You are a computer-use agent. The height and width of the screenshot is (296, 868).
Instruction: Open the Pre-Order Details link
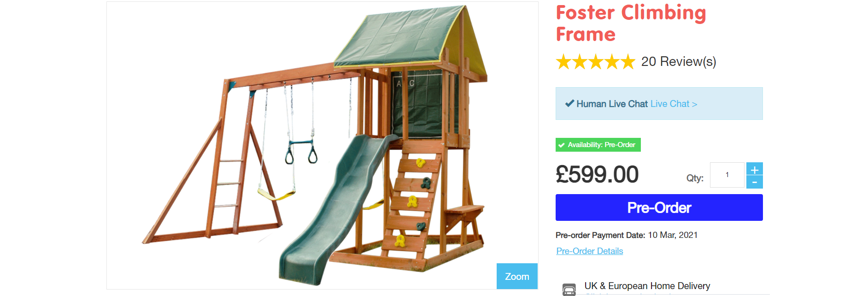click(589, 251)
